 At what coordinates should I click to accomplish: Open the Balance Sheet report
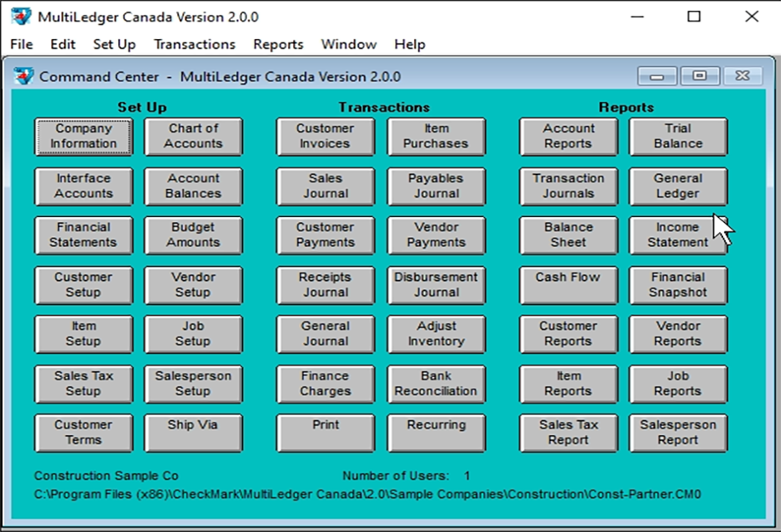[x=568, y=235]
